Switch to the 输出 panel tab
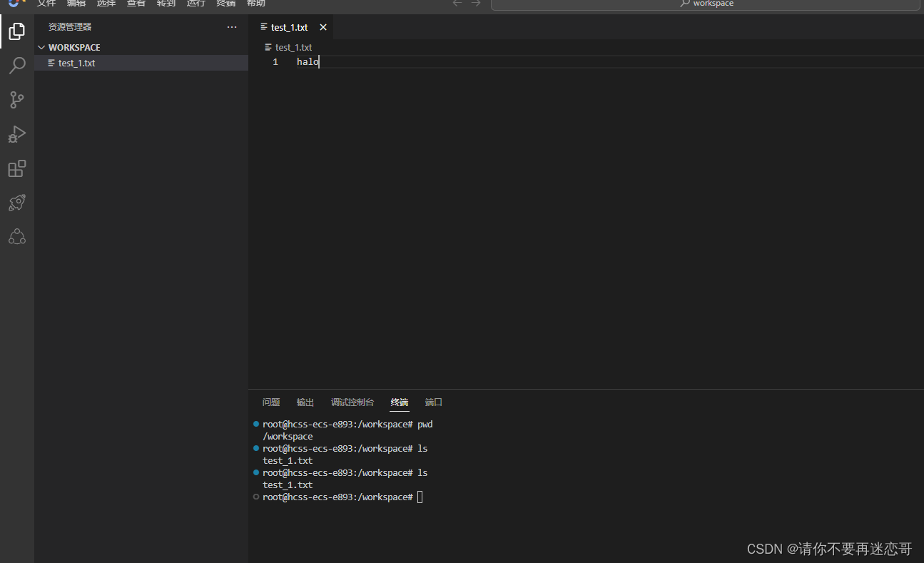924x563 pixels. coord(305,402)
